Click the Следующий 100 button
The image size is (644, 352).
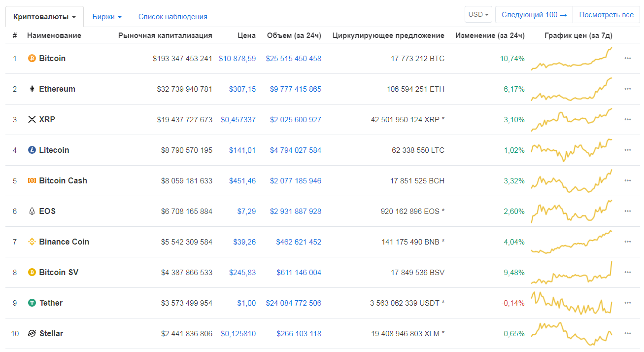click(x=534, y=15)
